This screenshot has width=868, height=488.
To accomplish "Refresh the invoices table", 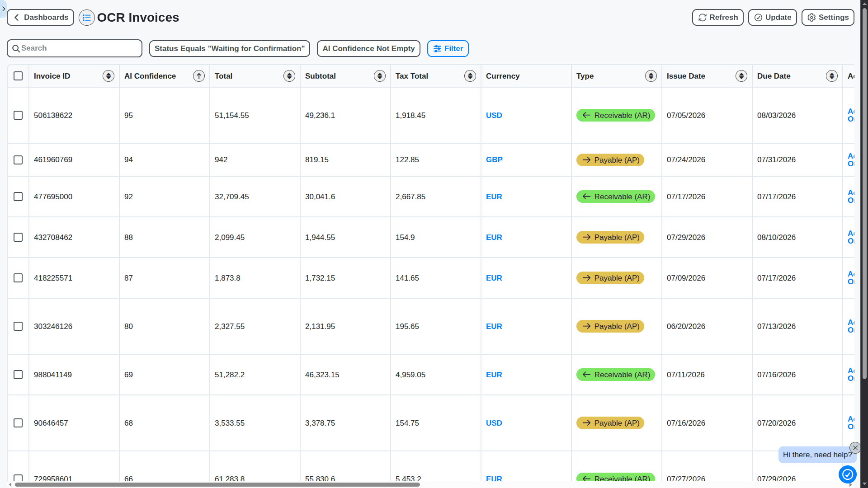I will [x=717, y=18].
